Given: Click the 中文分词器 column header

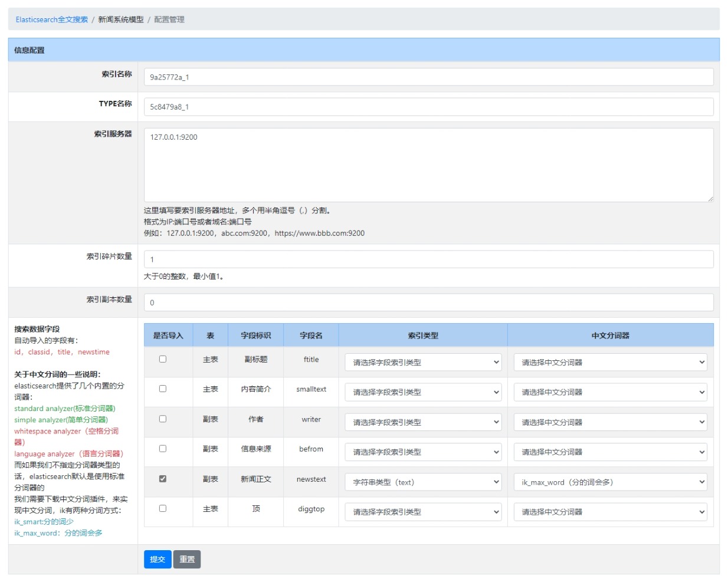Looking at the screenshot, I should pos(611,336).
